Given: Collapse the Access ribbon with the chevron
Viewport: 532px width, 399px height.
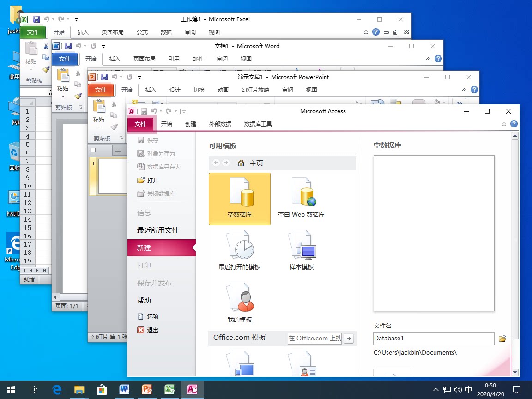Looking at the screenshot, I should (505, 124).
